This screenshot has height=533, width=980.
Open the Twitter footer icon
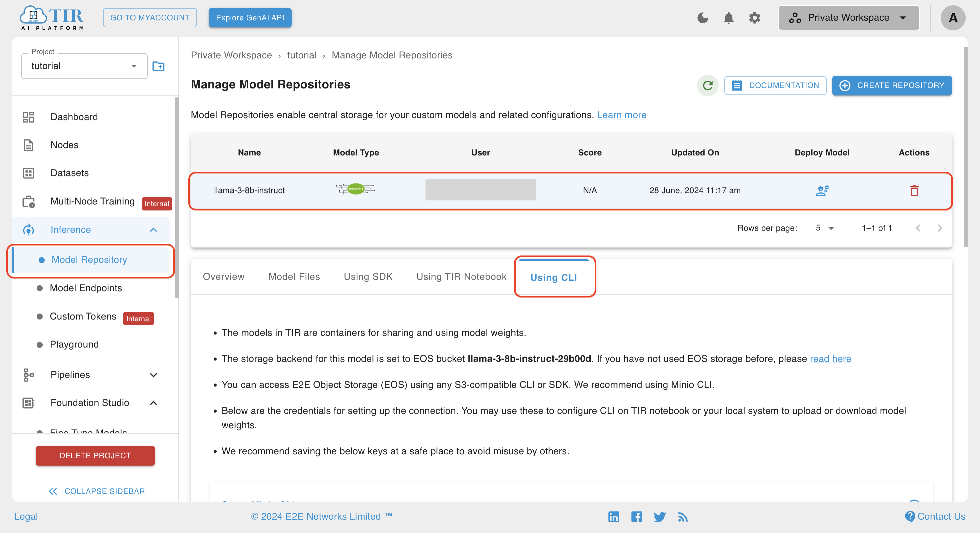[659, 517]
